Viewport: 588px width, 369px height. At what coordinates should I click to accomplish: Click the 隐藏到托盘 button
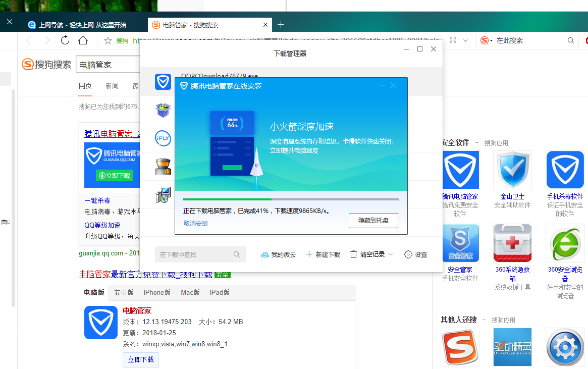(373, 221)
